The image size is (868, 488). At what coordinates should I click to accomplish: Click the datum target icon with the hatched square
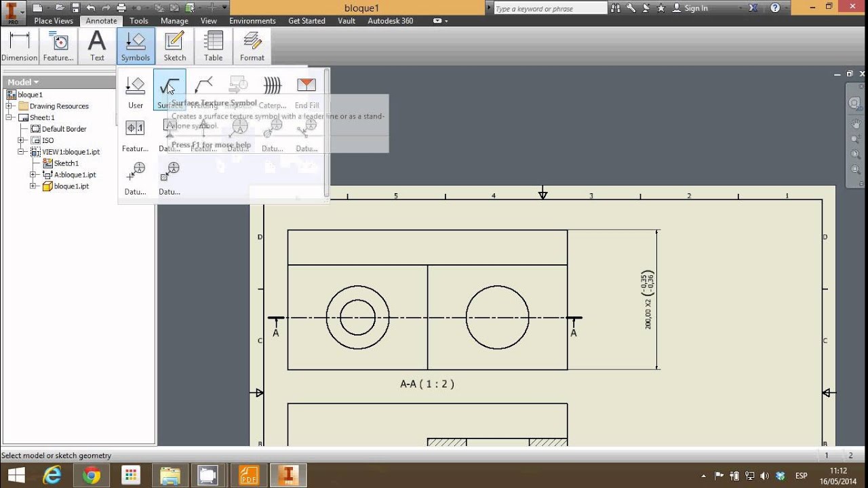(x=170, y=177)
